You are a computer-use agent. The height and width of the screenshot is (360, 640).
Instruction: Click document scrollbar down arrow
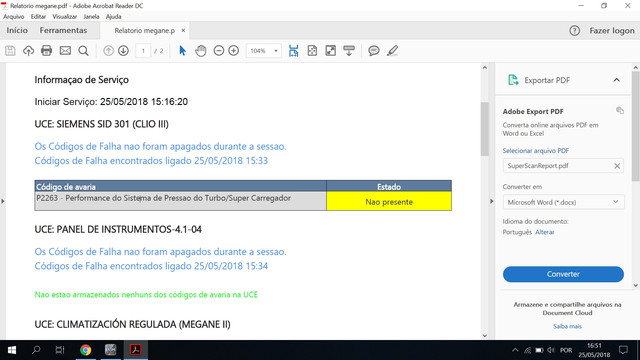[x=484, y=336]
